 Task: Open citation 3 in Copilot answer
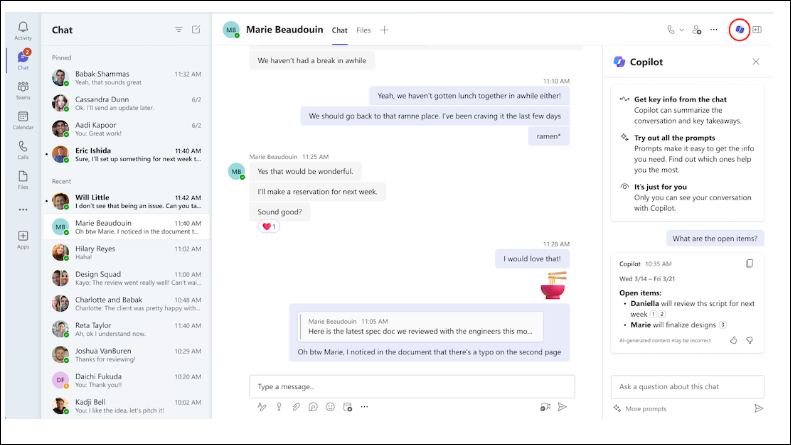tap(723, 325)
